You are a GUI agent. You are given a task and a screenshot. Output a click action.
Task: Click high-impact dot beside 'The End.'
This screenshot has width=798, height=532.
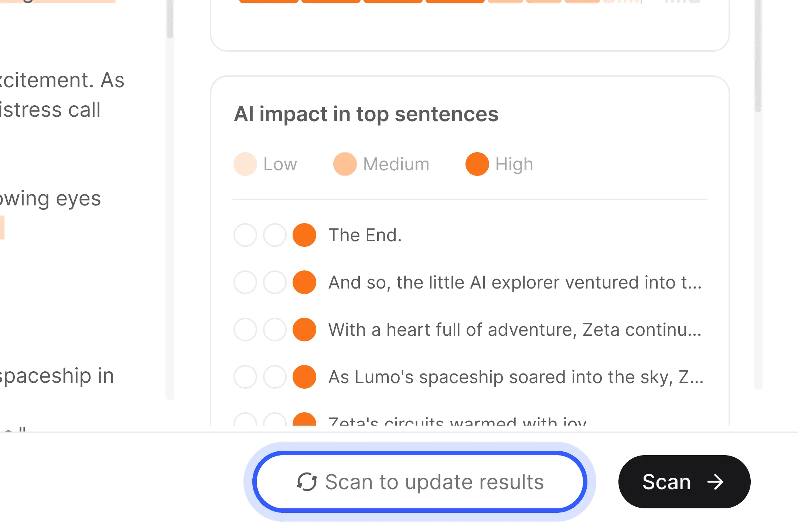(x=304, y=235)
